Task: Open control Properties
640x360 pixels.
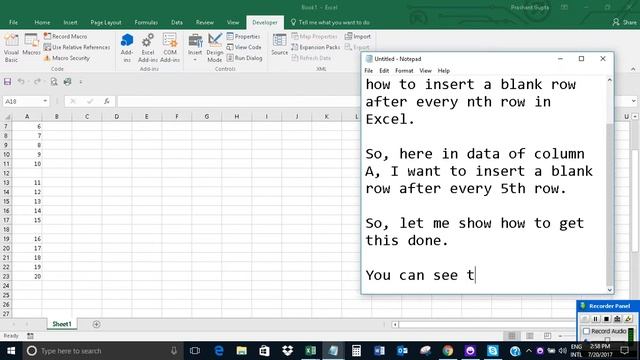Action: tap(243, 36)
